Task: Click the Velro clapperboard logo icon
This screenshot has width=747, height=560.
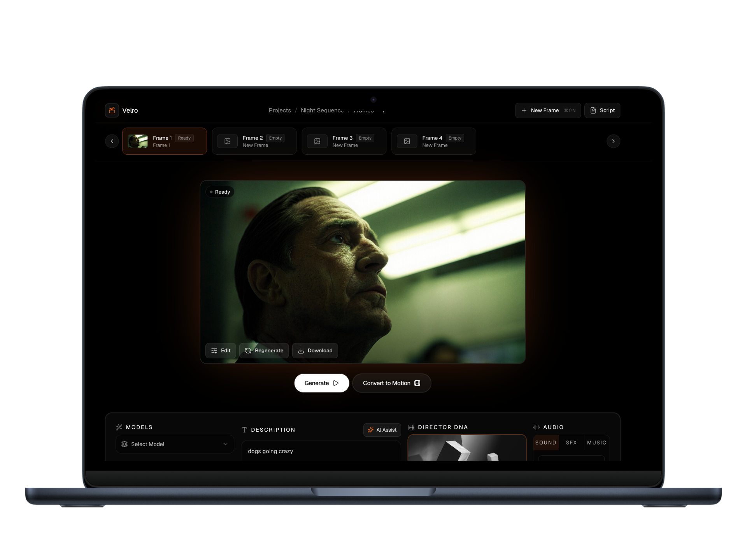Action: [112, 110]
